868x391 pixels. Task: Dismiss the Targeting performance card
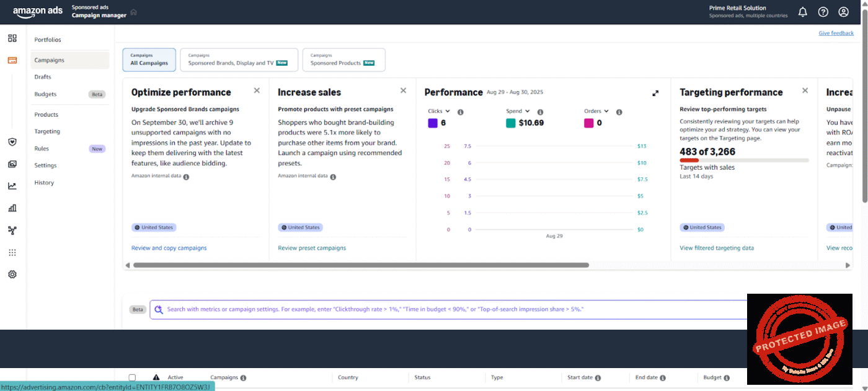click(805, 90)
